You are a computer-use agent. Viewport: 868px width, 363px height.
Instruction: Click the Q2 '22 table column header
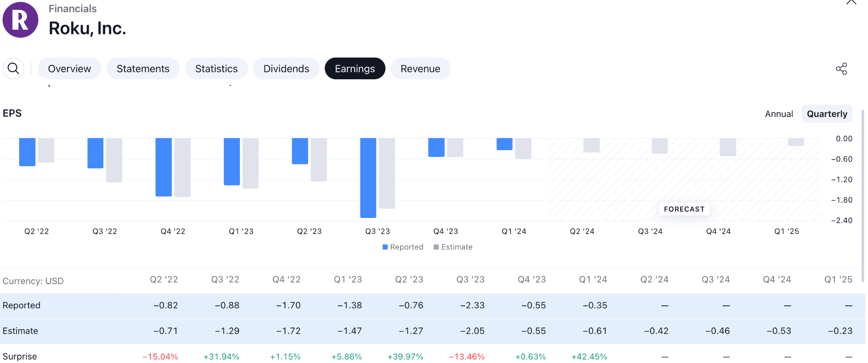(164, 279)
